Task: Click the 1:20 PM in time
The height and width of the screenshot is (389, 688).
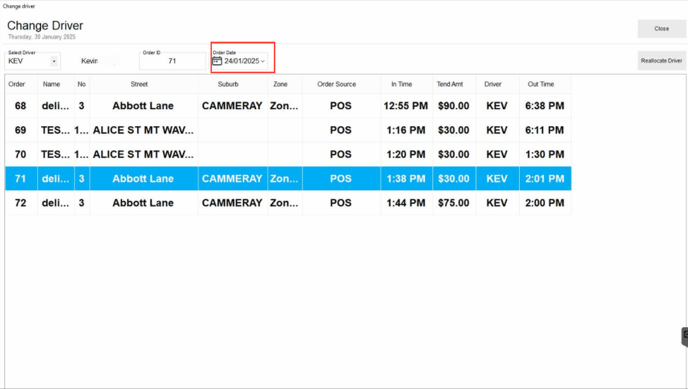Action: (x=405, y=154)
